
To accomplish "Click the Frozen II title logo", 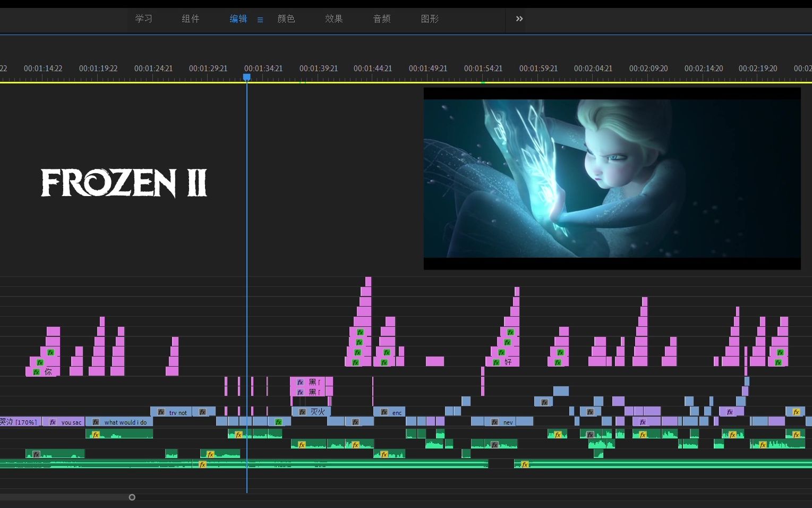I will [x=124, y=183].
